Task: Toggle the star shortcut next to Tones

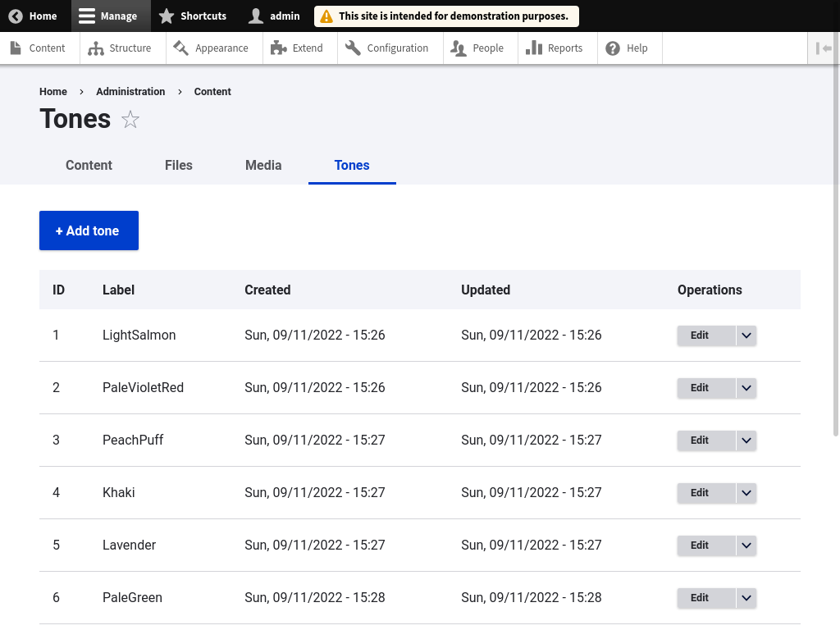Action: (130, 120)
